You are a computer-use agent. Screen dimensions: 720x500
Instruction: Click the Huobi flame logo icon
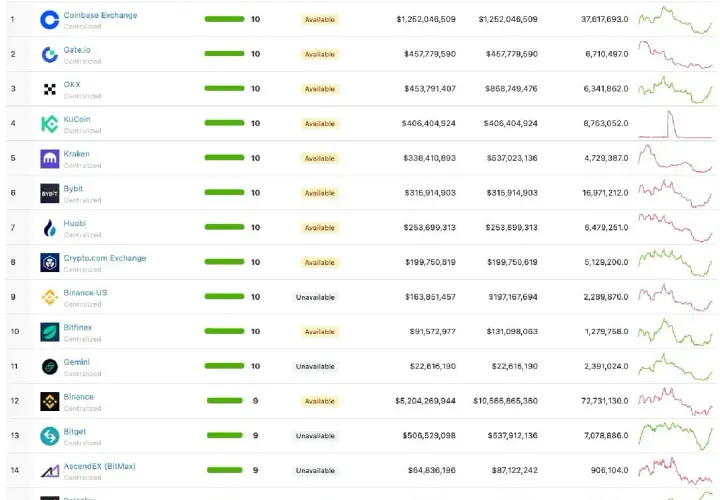[x=50, y=228]
